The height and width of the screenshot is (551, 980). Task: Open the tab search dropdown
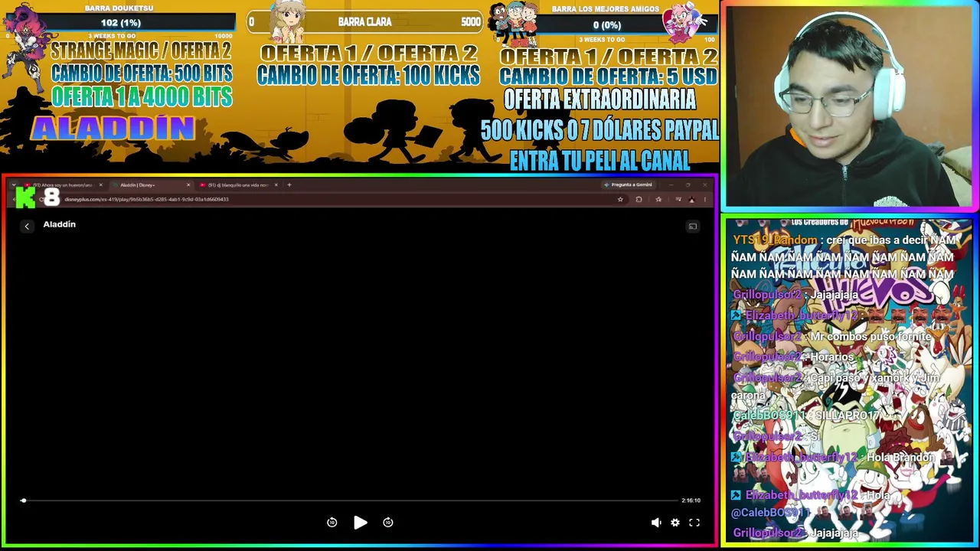tap(14, 184)
